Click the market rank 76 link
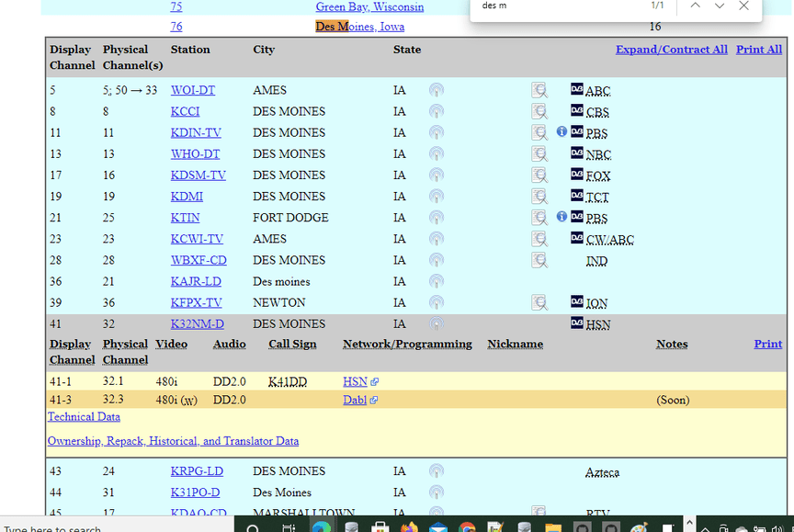This screenshot has height=532, width=794. tap(176, 27)
